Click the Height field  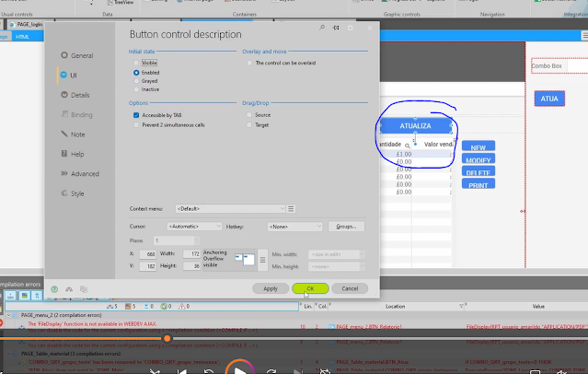pos(191,266)
